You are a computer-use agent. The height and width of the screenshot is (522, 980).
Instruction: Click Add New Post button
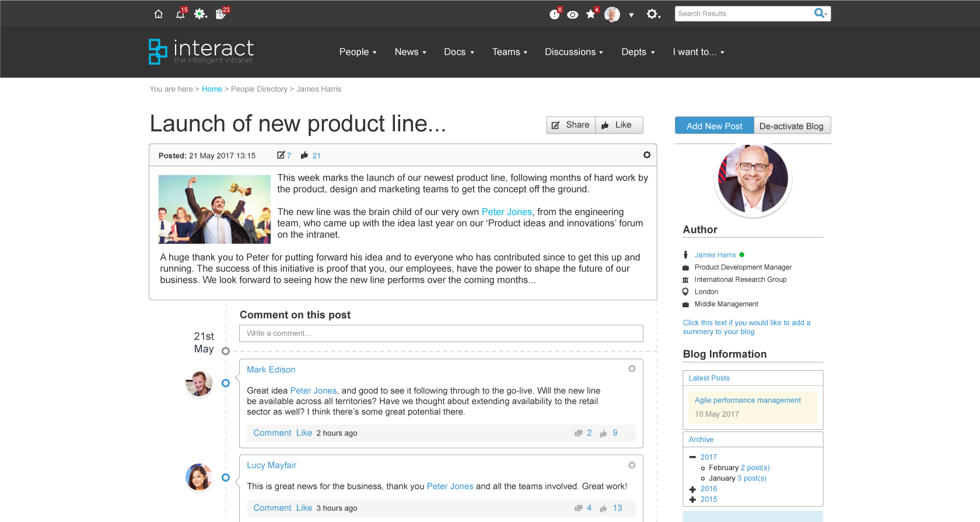[714, 126]
